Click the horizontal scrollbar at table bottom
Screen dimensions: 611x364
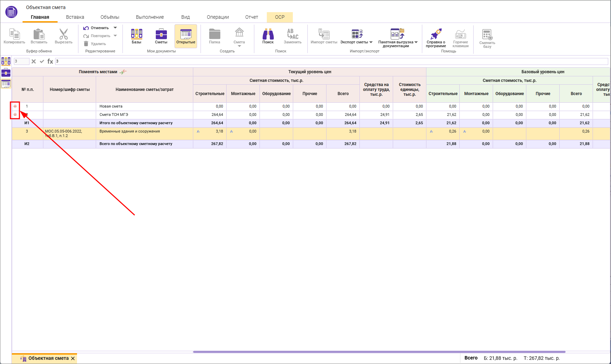[x=379, y=352]
